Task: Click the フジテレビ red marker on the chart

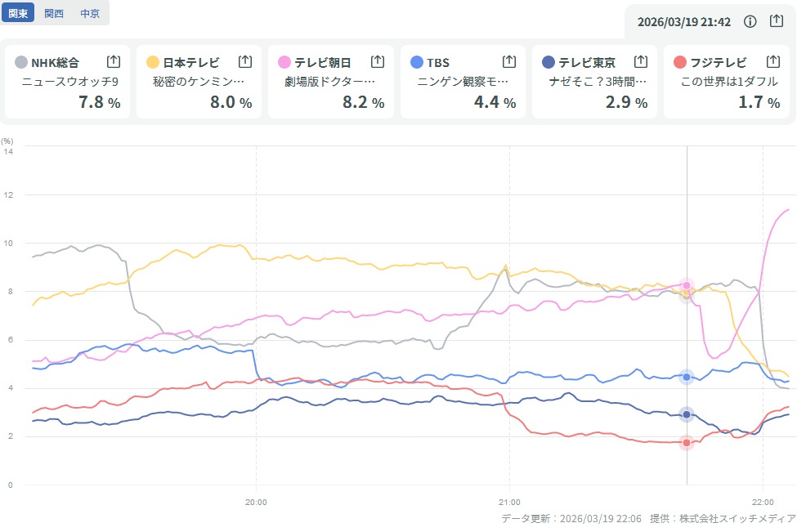Action: pyautogui.click(x=687, y=442)
